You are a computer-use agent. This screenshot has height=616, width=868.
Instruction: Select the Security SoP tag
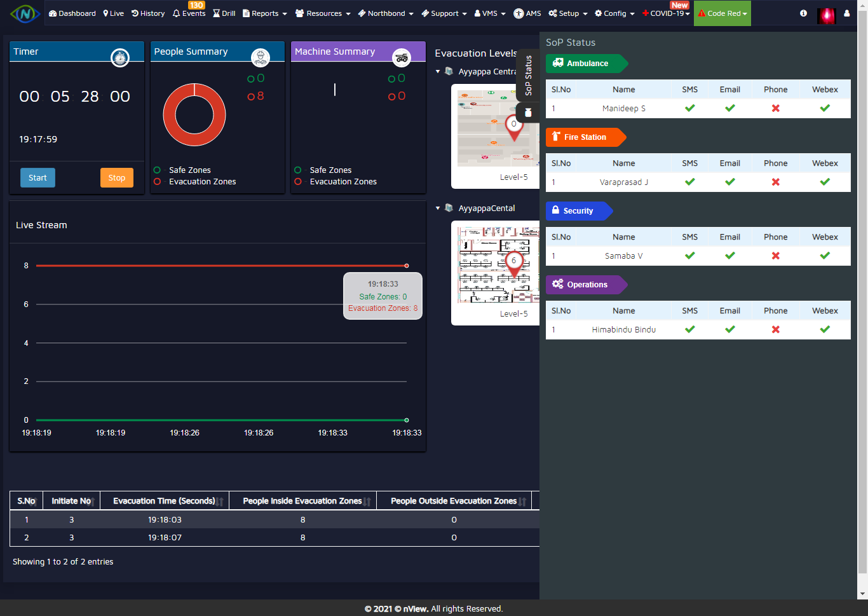[579, 211]
